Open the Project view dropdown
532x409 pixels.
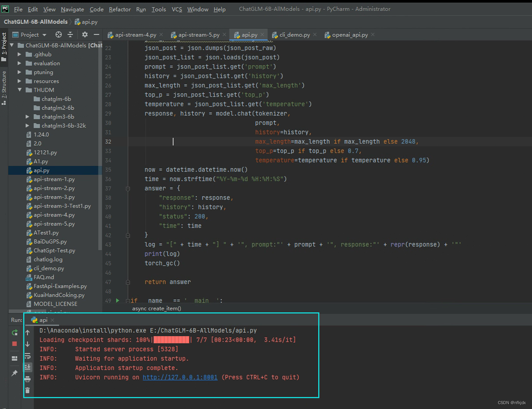pos(30,34)
